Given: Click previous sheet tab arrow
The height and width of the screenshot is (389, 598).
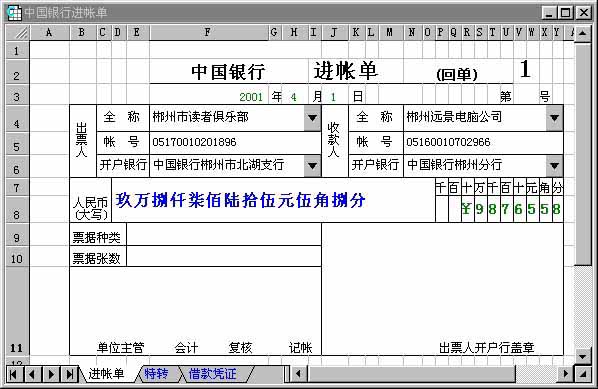Looking at the screenshot, I should tap(32, 374).
